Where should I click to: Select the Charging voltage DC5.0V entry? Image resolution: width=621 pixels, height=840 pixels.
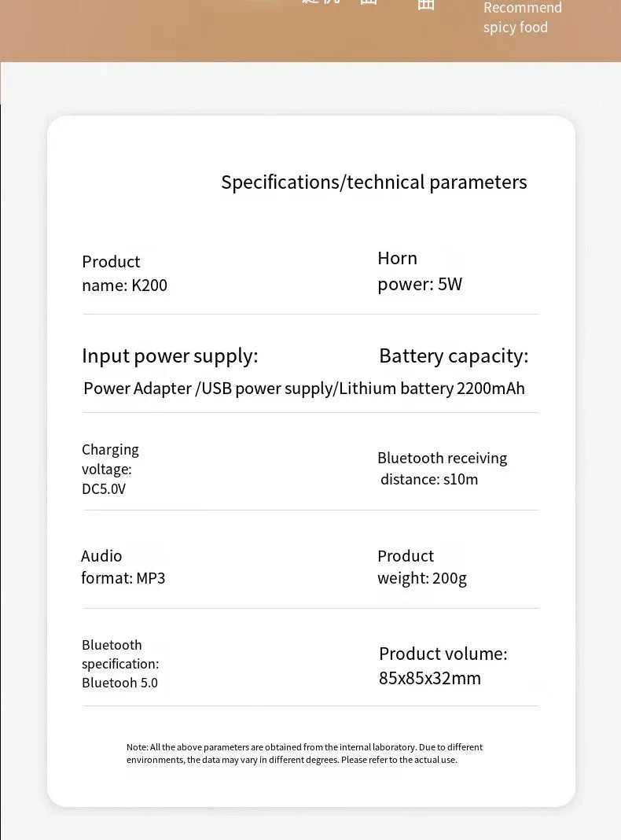(x=110, y=469)
